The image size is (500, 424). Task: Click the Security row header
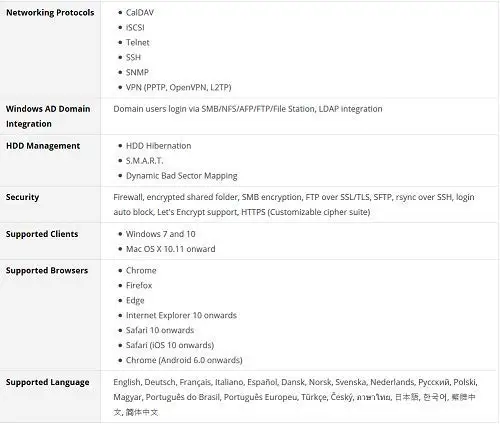[x=22, y=197]
